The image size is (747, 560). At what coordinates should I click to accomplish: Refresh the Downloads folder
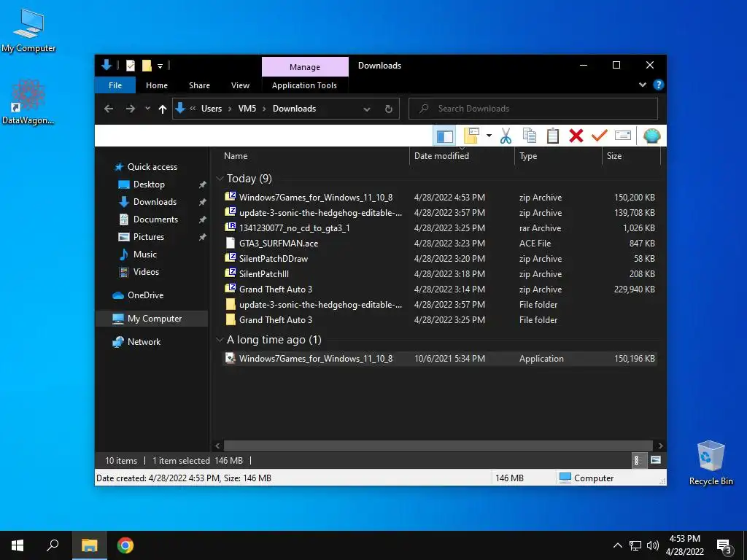point(388,109)
